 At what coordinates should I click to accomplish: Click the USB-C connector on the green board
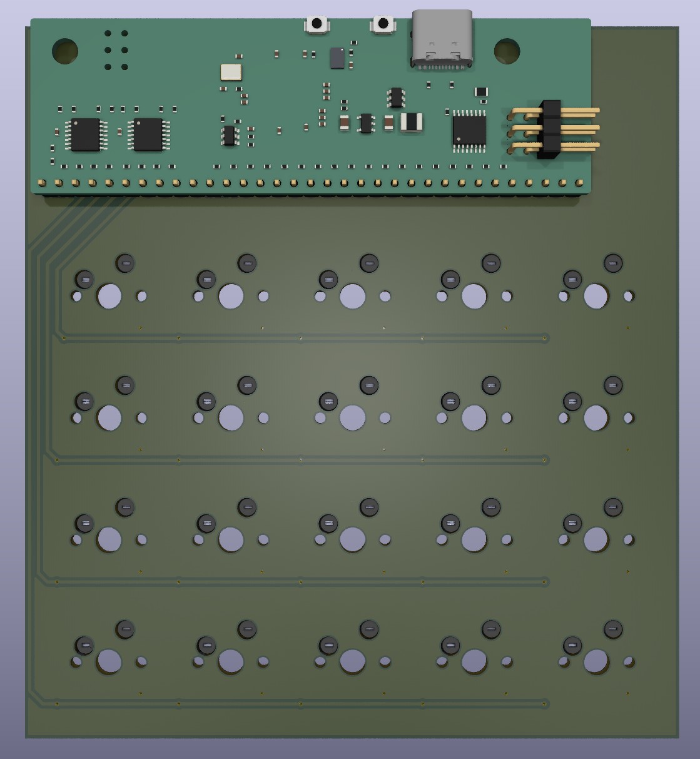(x=442, y=39)
